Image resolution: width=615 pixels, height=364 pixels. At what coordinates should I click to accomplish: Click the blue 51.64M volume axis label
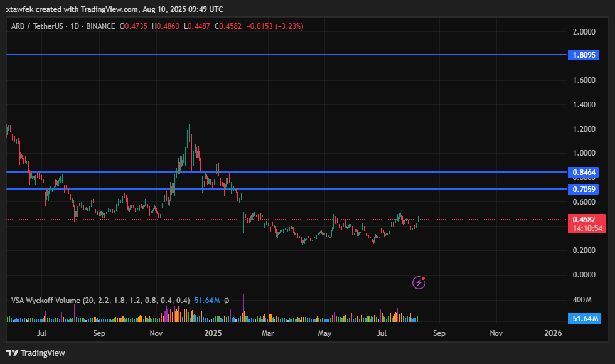click(x=584, y=319)
